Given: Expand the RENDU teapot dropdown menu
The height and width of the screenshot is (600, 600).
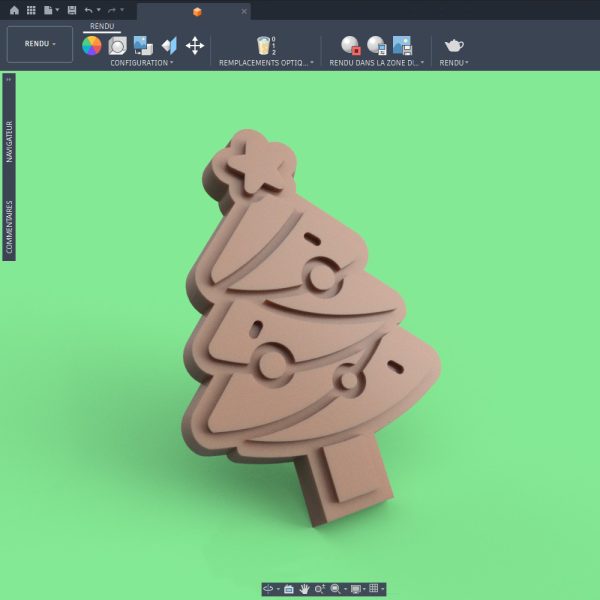Looking at the screenshot, I should tap(454, 63).
